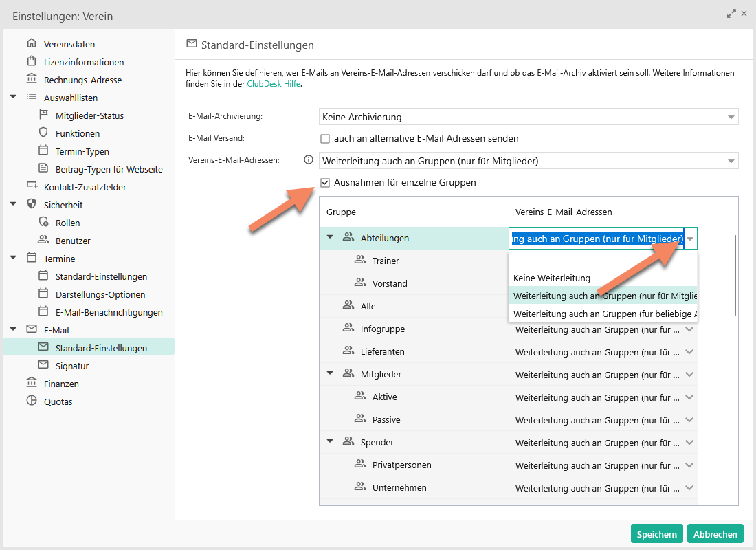Click the Abteilungen forwarding input field
Screen dimensions: 756x550
[x=597, y=239]
